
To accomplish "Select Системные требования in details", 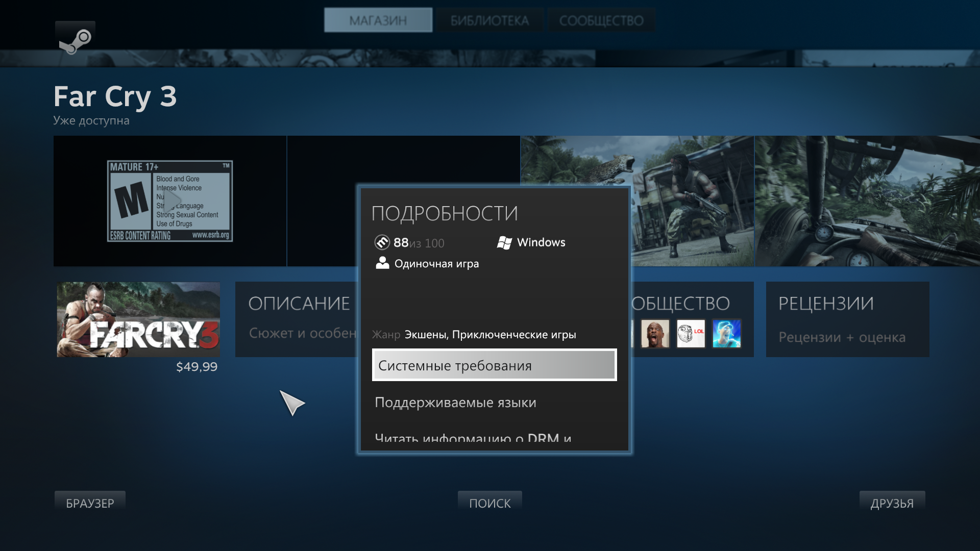I will point(494,365).
